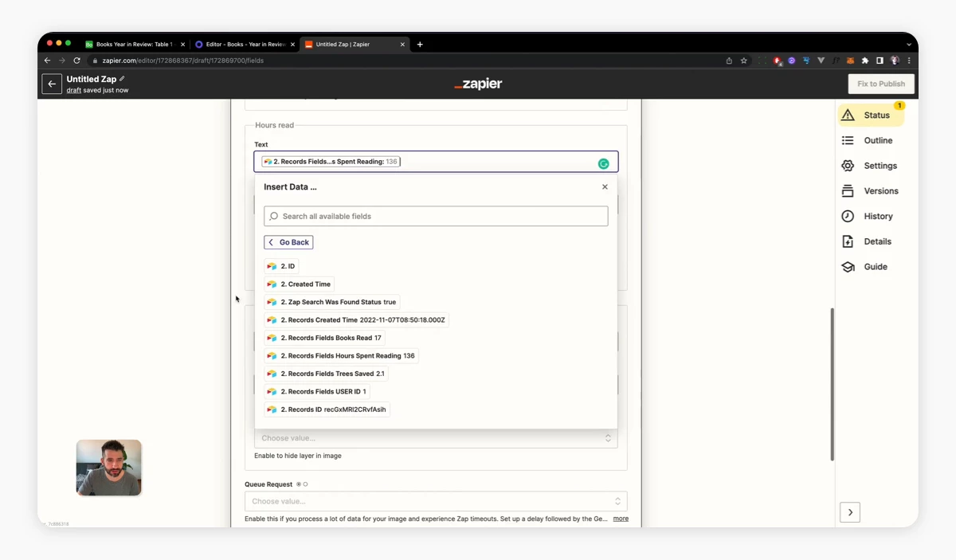Insert Records Created Time field

tap(357, 320)
